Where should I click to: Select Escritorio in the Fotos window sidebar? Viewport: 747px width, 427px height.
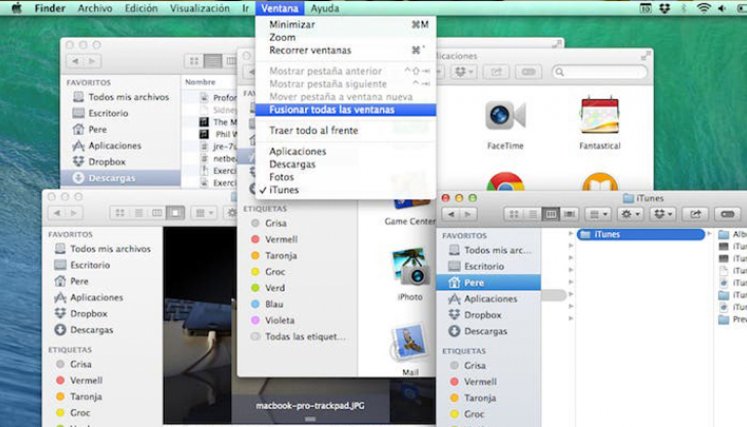(90, 265)
